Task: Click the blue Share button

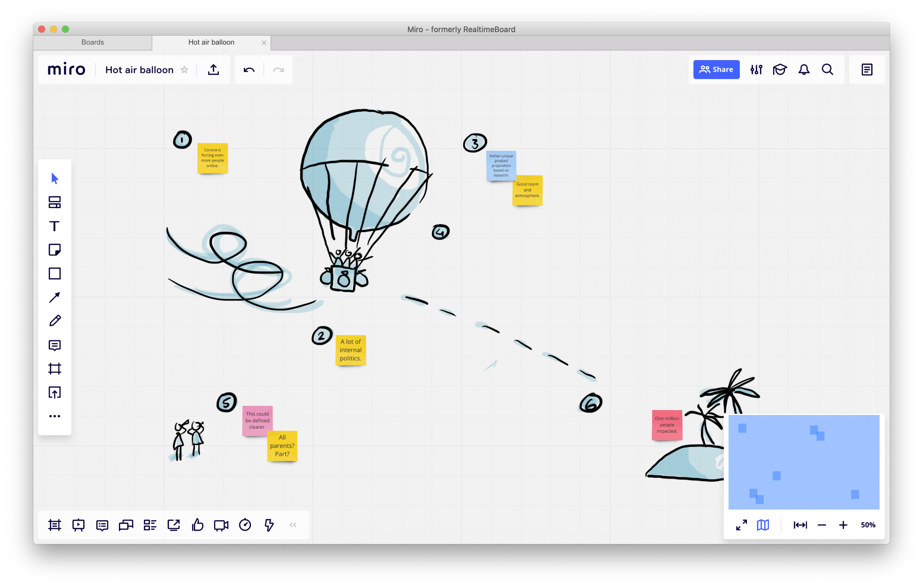Action: [x=716, y=69]
